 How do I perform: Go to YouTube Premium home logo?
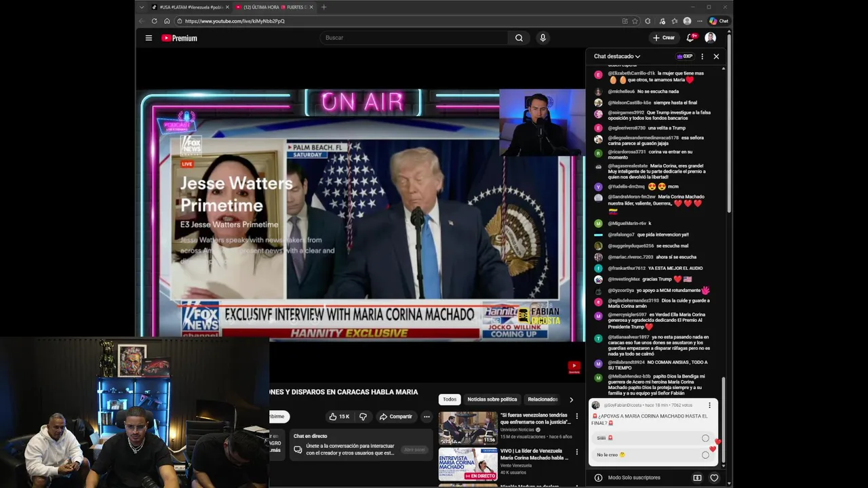click(x=179, y=38)
